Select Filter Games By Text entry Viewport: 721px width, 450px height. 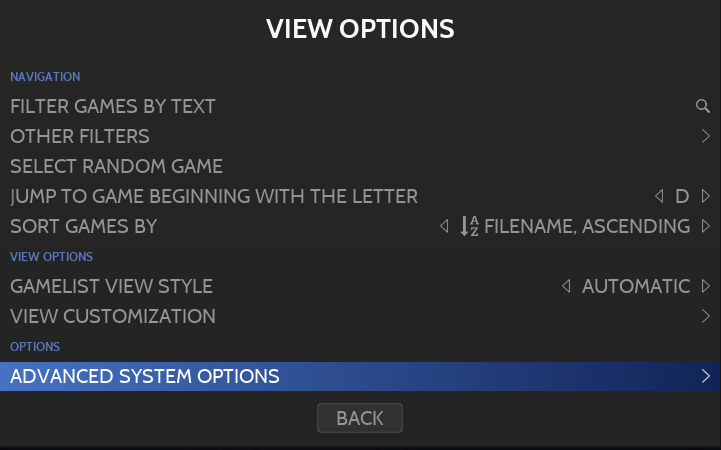pyautogui.click(x=113, y=106)
